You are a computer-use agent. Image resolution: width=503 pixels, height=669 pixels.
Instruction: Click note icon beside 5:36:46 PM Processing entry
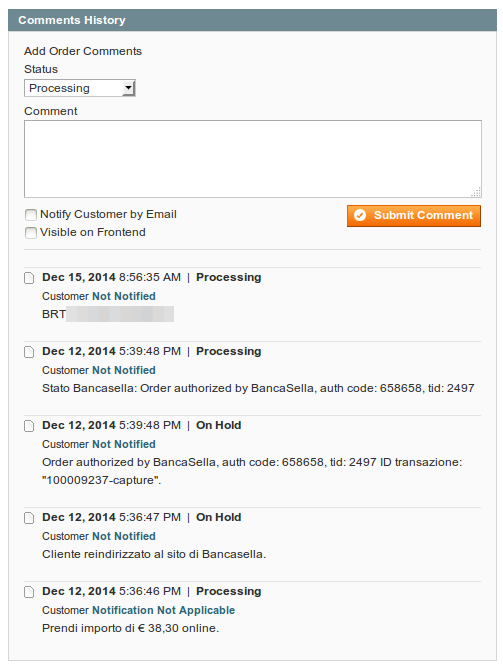click(x=29, y=592)
